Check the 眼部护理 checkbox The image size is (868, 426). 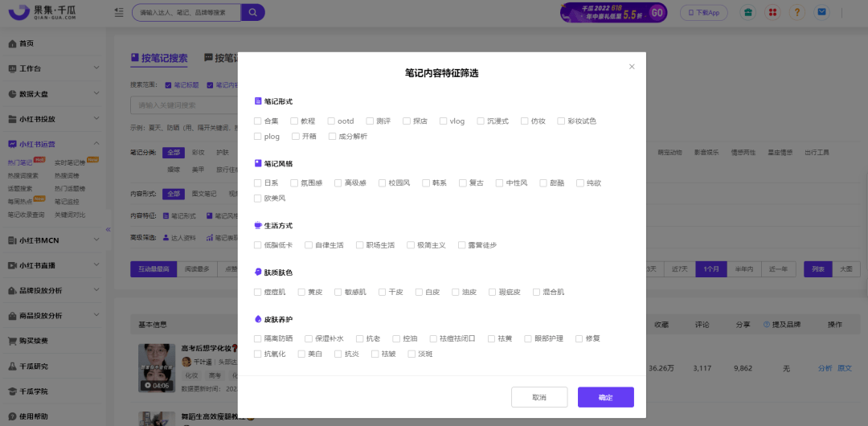pyautogui.click(x=527, y=338)
